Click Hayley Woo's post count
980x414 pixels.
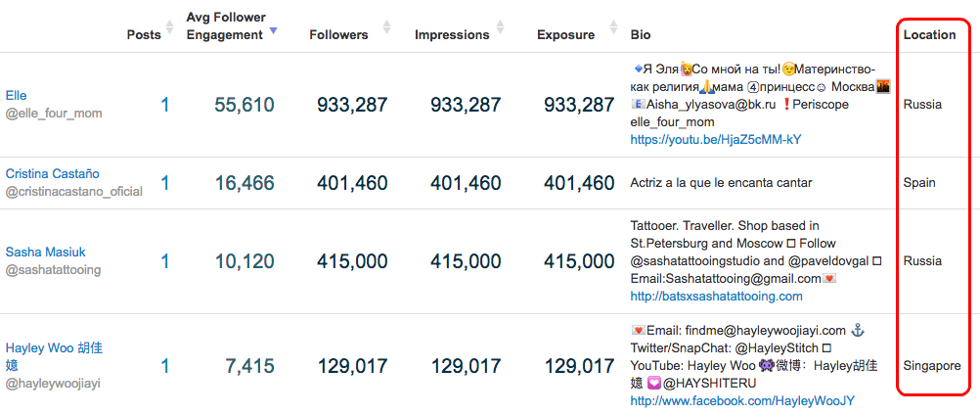(165, 365)
